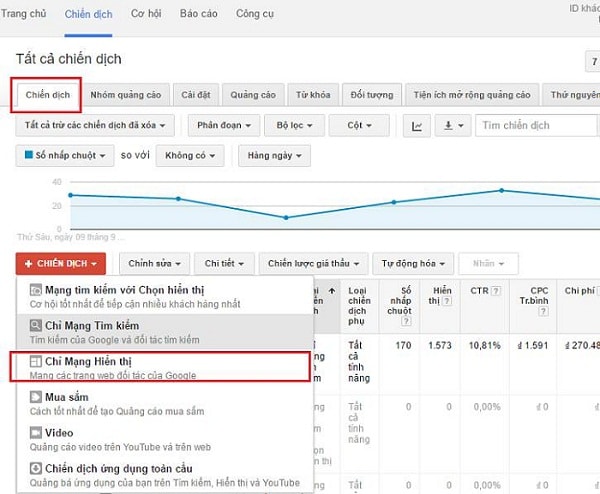The width and height of the screenshot is (600, 494).
Task: Open the download report icon dropdown
Action: coord(453,125)
